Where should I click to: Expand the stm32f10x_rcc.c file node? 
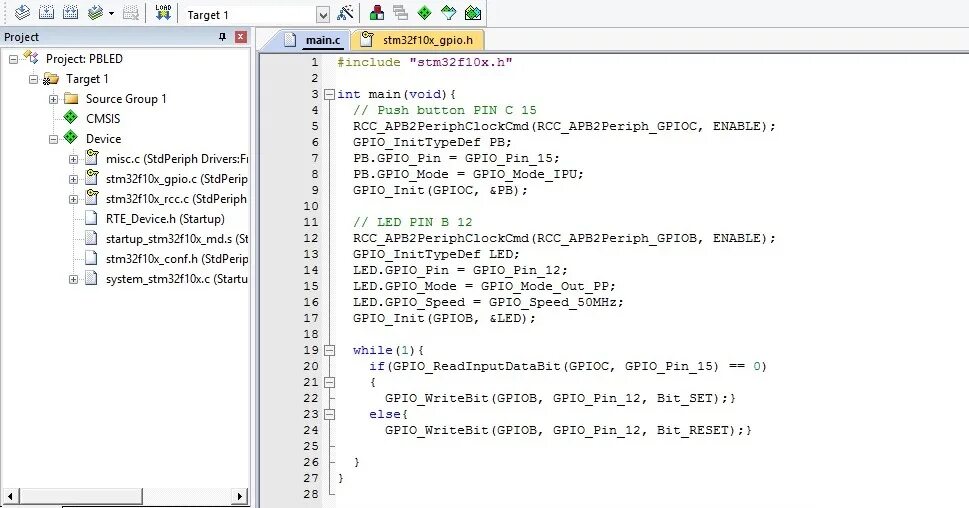click(74, 199)
